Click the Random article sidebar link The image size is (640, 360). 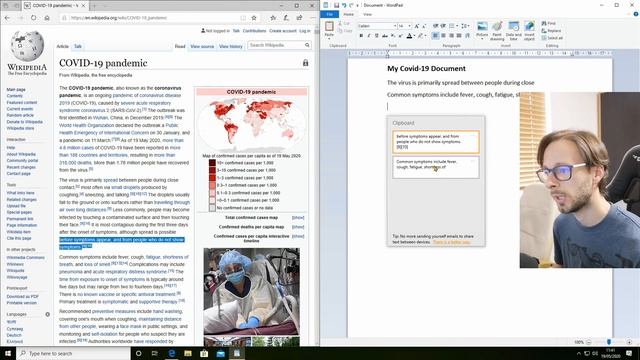[20, 116]
